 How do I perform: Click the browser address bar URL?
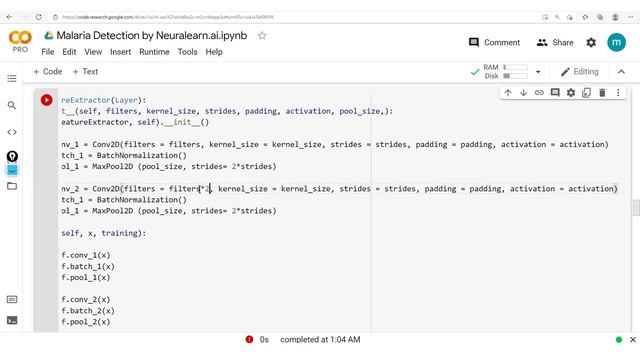tap(168, 17)
